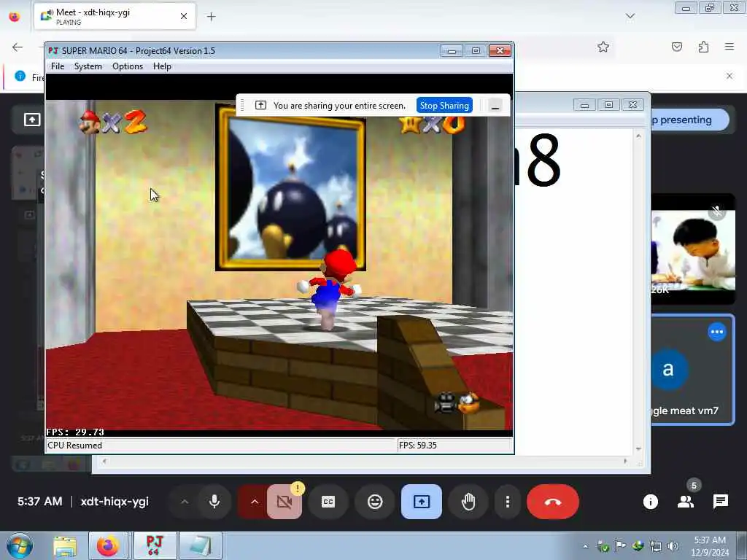Click the info icon in Firefox notification bar
This screenshot has width=747, height=560.
point(20,76)
